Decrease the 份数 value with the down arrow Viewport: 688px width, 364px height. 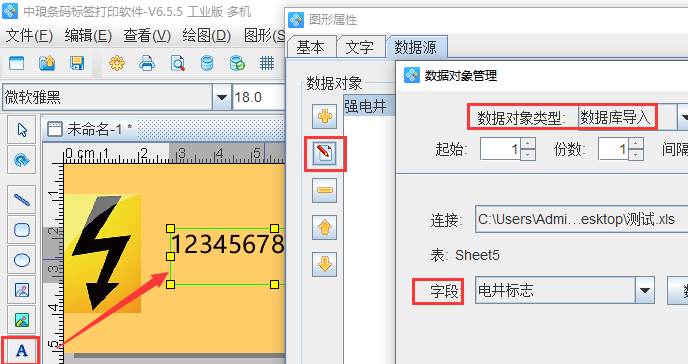(x=636, y=154)
